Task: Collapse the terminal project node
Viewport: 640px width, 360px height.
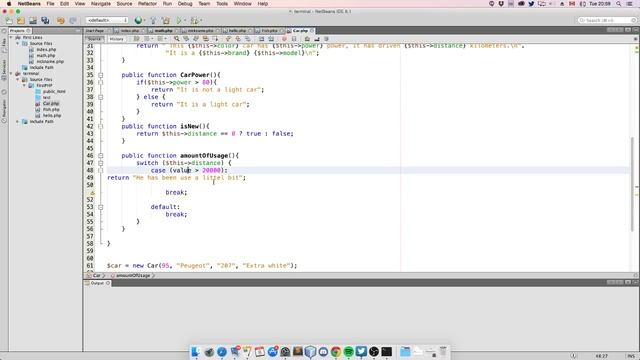Action: coord(11,74)
